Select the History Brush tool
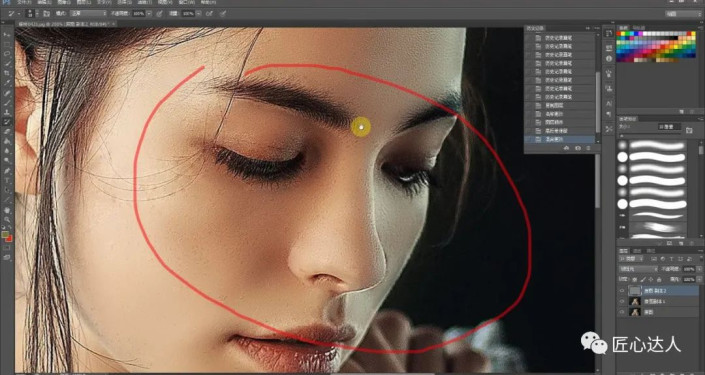This screenshot has height=375, width=705. tap(7, 121)
